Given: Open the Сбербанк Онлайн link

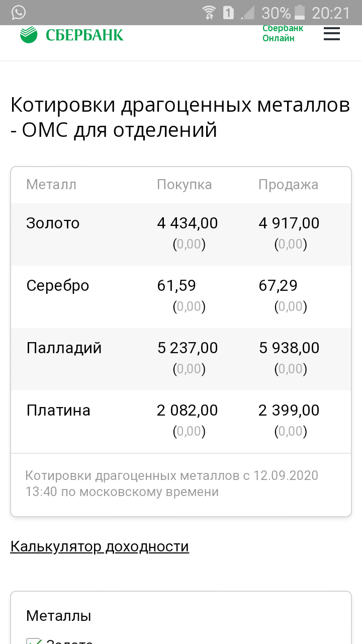Looking at the screenshot, I should [283, 33].
